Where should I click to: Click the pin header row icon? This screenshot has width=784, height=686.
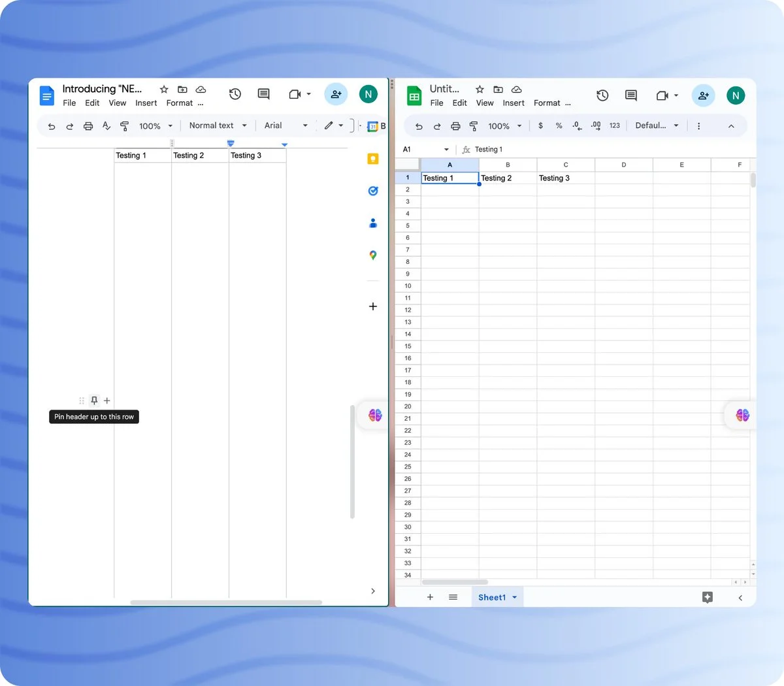94,400
